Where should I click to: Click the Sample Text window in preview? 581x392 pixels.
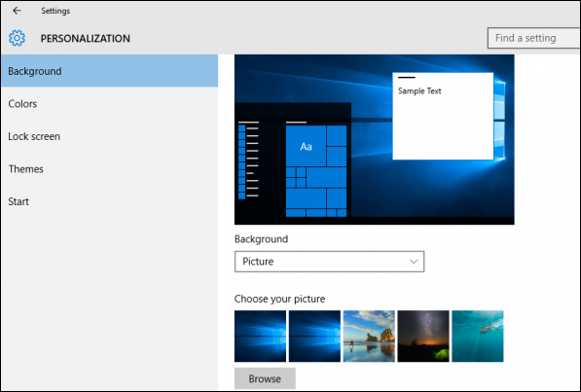[x=443, y=116]
